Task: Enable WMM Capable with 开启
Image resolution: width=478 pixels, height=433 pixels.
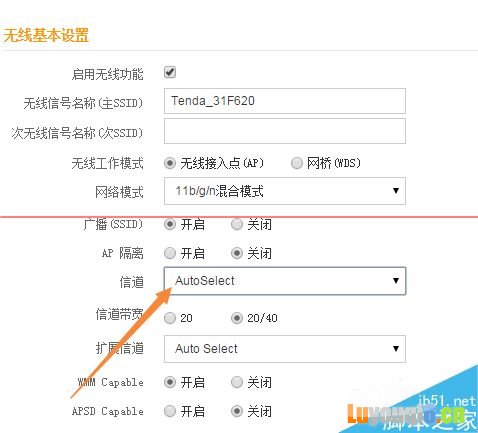Action: [170, 382]
